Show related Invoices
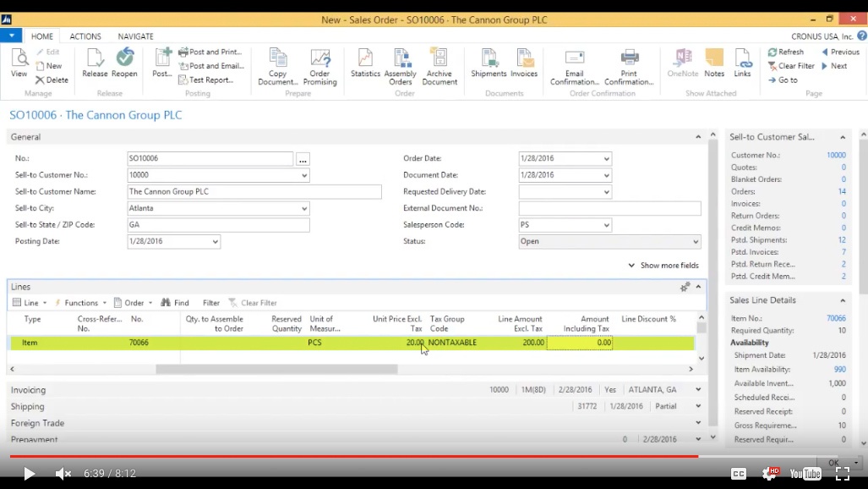 (524, 63)
